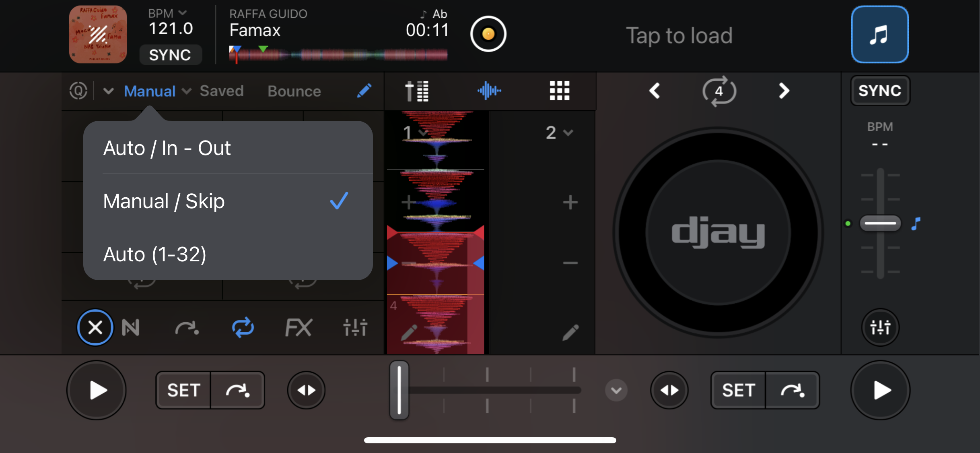980x453 pixels.
Task: Switch to the waveform view icon
Action: pyautogui.click(x=489, y=91)
